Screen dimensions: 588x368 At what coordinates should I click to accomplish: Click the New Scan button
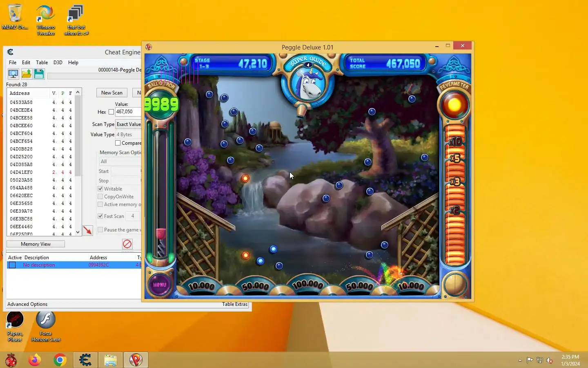(x=112, y=93)
